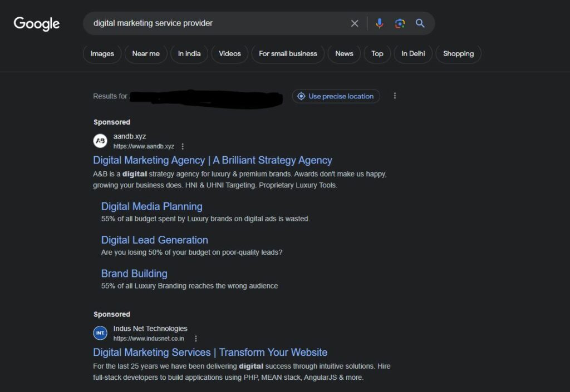Click "55% of all budget spent" description
Viewport: 570px width, 392px height.
pos(205,219)
